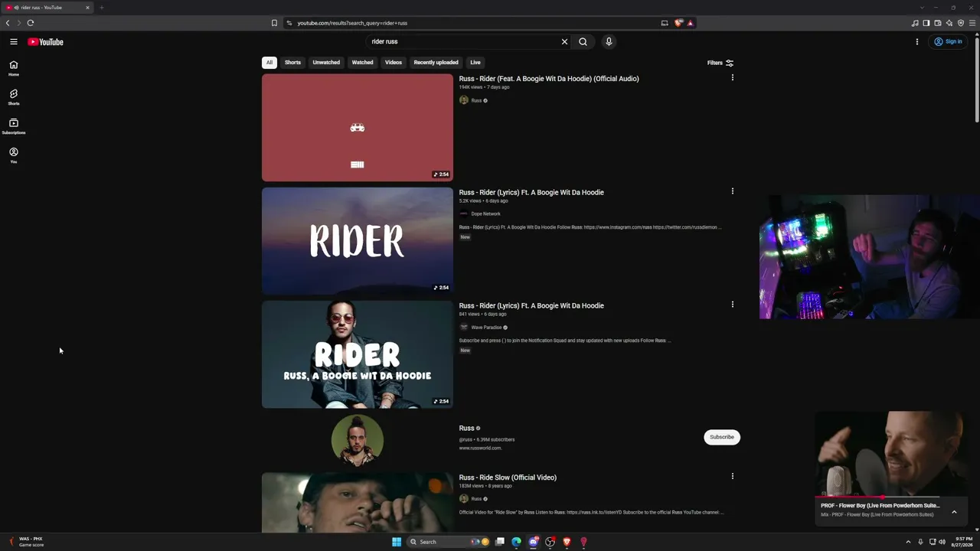Open the Brave Rewards triangle icon
The width and height of the screenshot is (980, 551).
[x=690, y=23]
